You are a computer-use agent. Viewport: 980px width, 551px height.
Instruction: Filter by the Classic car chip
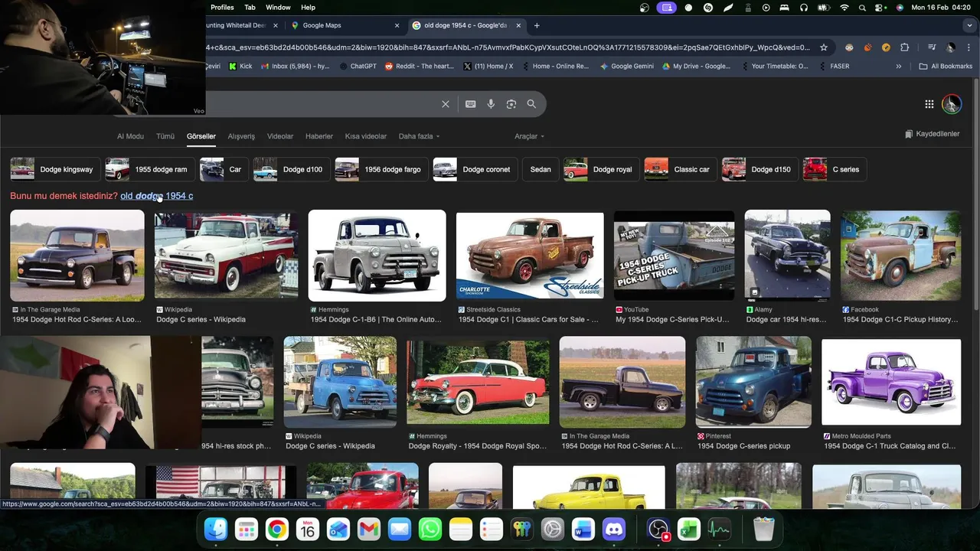pyautogui.click(x=680, y=169)
